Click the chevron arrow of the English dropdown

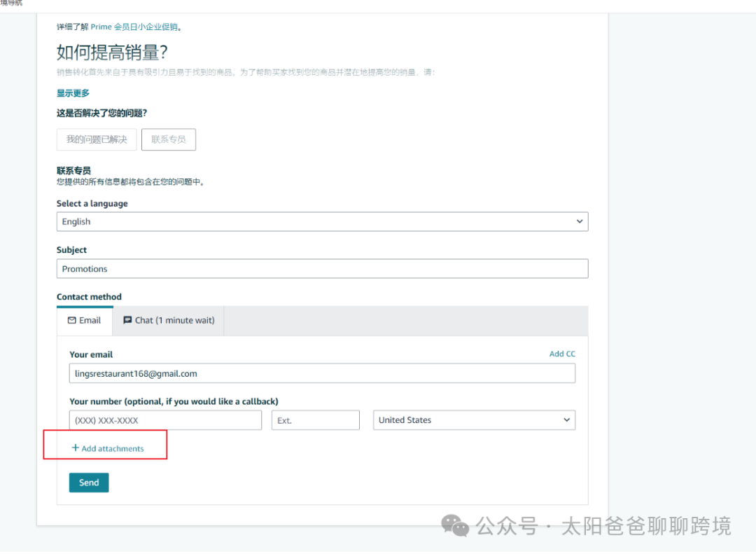click(x=580, y=221)
